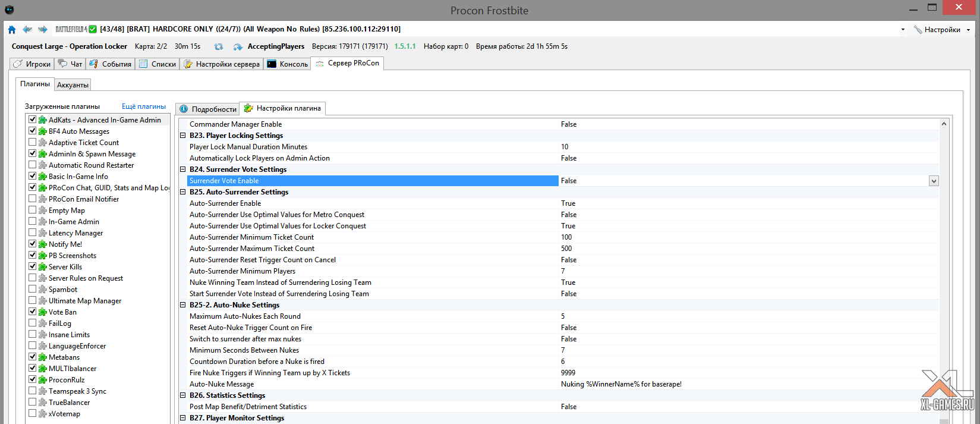The image size is (980, 424).
Task: Collapse the B23. Player Locking Settings group
Action: (x=183, y=136)
